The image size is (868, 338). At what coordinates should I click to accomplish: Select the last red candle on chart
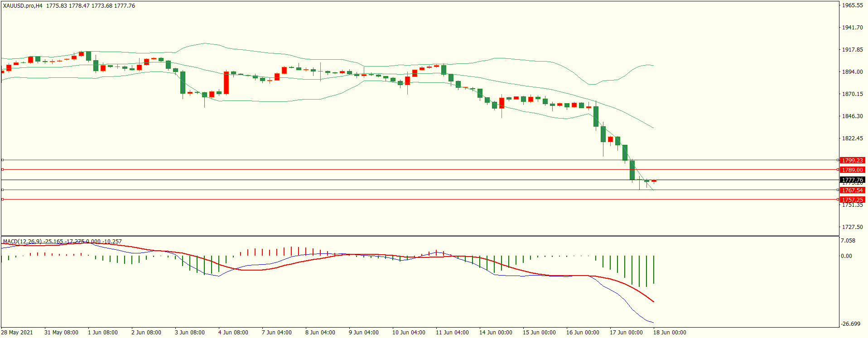(x=654, y=181)
